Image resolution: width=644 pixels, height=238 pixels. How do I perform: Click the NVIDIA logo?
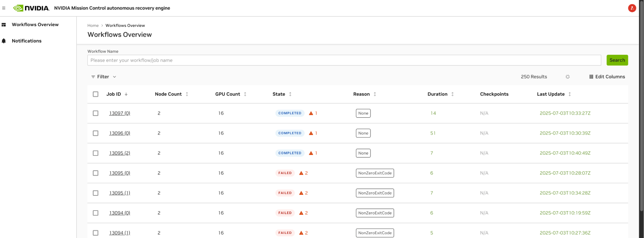point(32,8)
